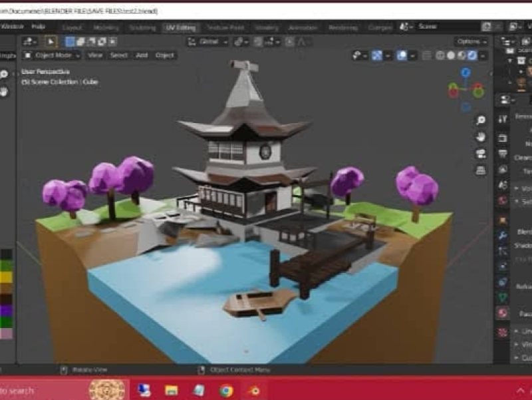Select the cursor select box tool icon
The width and height of the screenshot is (532, 400).
coord(51,41)
